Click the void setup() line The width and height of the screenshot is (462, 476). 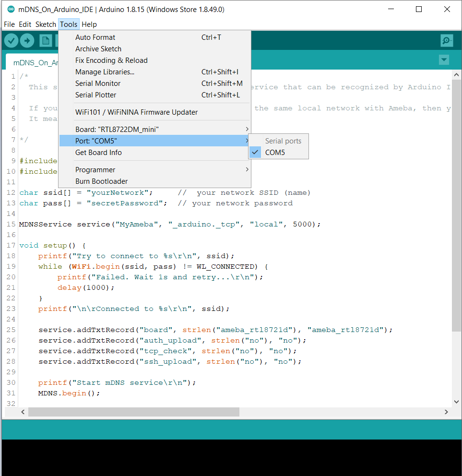(52, 245)
